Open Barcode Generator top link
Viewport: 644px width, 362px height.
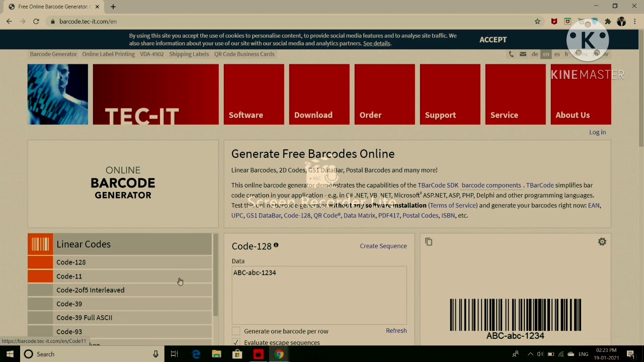tap(53, 54)
